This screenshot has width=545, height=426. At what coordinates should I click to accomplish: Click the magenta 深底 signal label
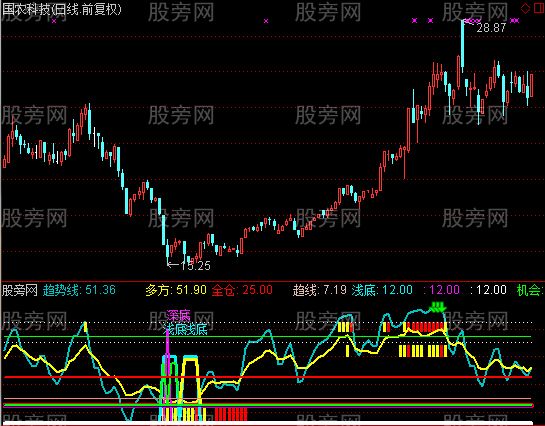point(178,316)
